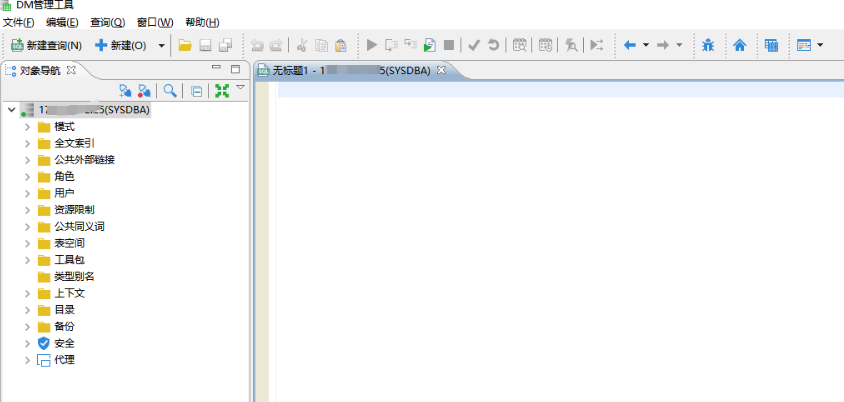Click the navigator search magnifier icon
844x402 pixels.
tap(170, 90)
